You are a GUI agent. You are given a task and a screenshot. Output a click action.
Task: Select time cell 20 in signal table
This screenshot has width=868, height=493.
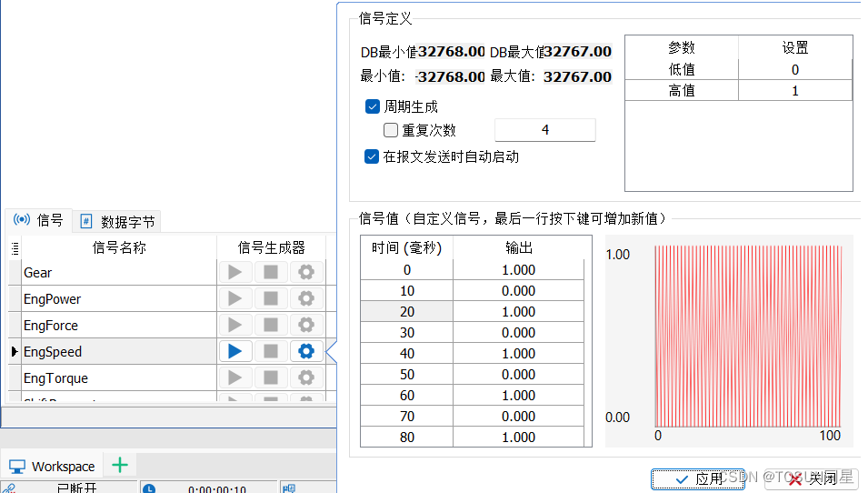coord(407,312)
